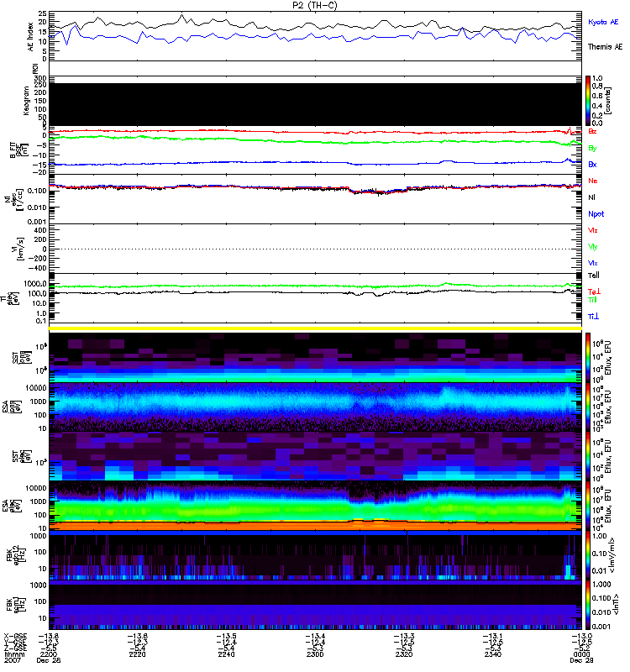Click the Vi [km/s] axis label

(19, 249)
